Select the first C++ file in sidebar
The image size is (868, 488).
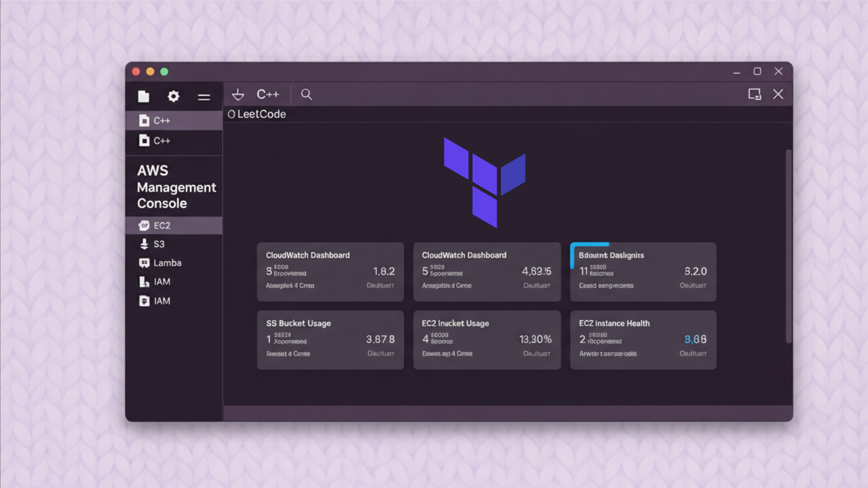coord(161,121)
